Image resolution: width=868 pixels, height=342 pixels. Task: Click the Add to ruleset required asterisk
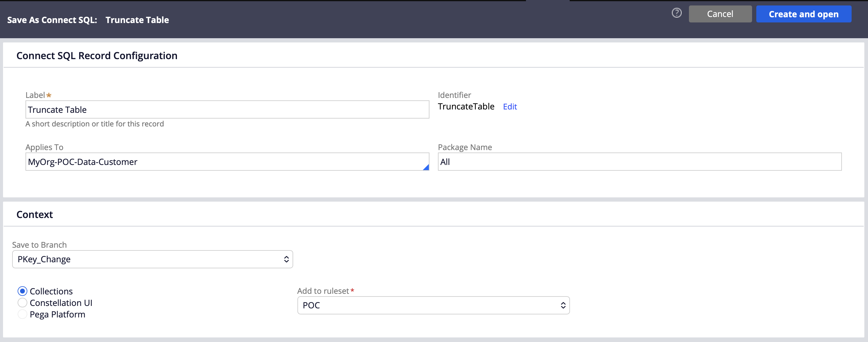(x=352, y=290)
